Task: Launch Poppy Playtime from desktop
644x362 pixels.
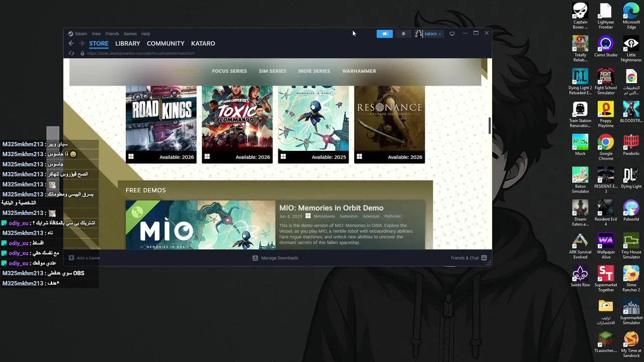Action: tap(606, 115)
